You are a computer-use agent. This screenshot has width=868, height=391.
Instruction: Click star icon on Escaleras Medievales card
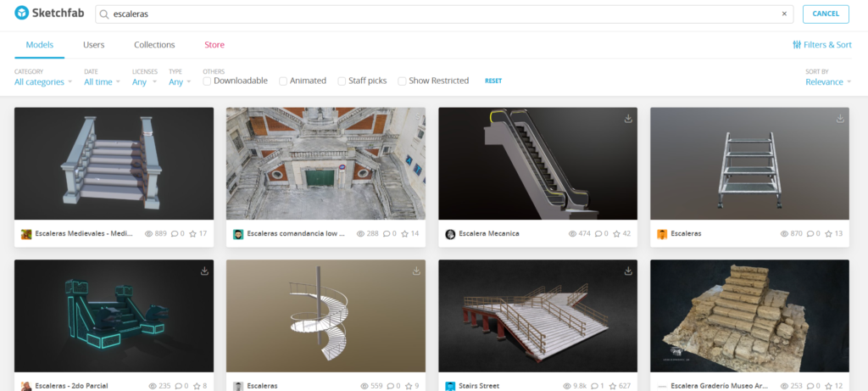tap(192, 234)
